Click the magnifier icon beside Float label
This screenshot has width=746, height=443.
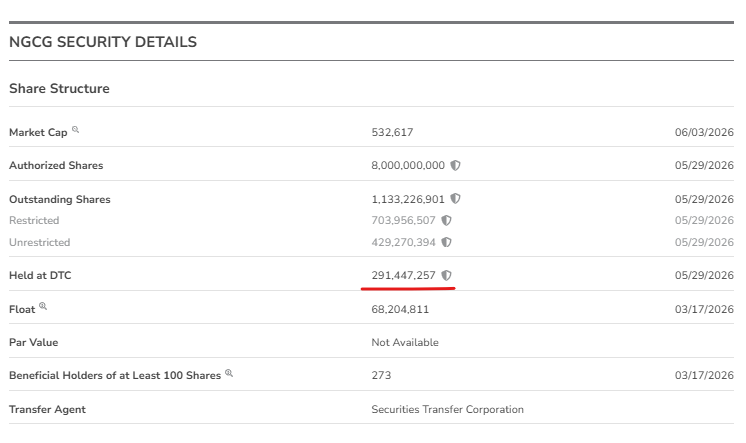point(43,306)
